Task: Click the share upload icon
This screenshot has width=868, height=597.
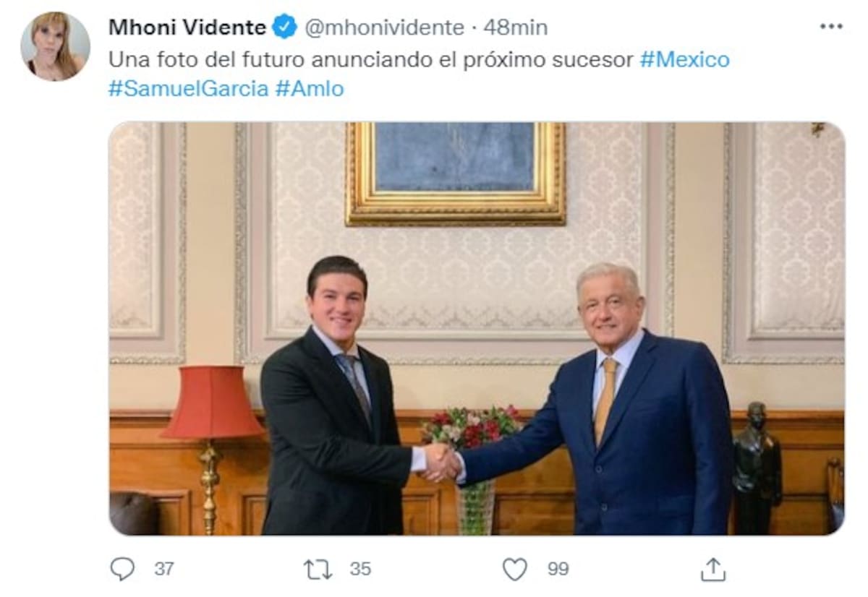Action: point(712,569)
